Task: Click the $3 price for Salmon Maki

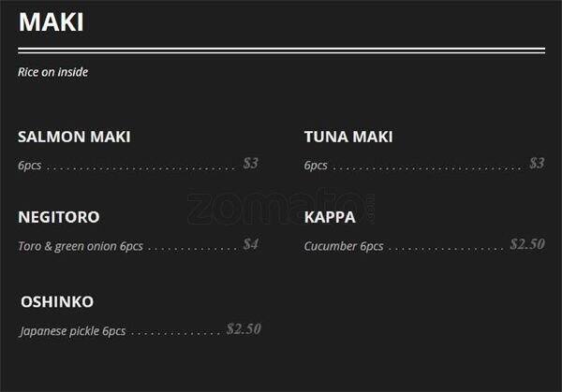Action: [250, 164]
